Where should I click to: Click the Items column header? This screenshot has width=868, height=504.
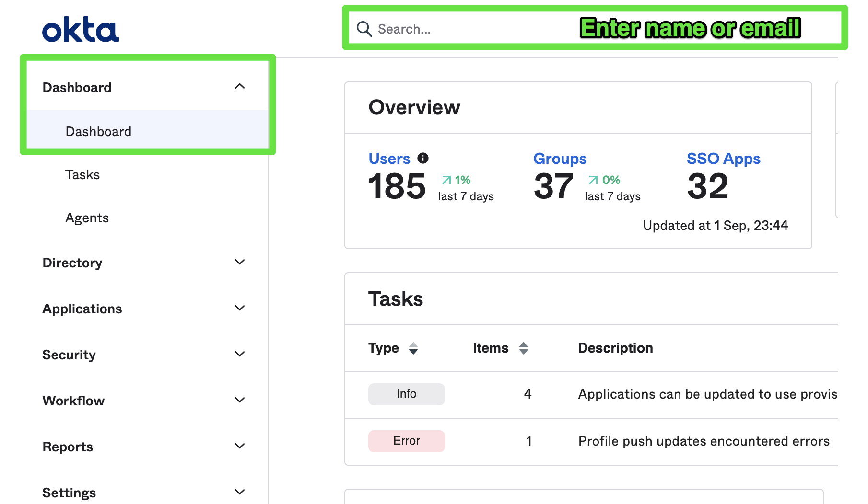tap(491, 348)
